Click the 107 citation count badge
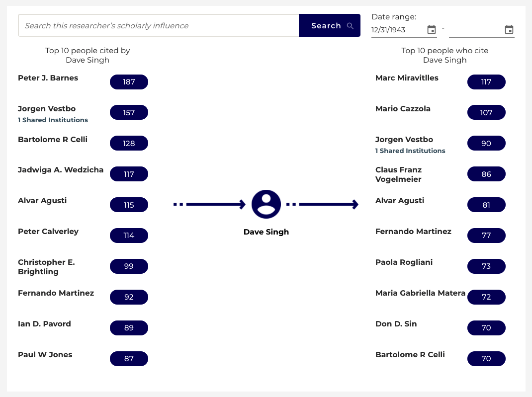Viewport: 532px width, 397px height. tap(486, 113)
